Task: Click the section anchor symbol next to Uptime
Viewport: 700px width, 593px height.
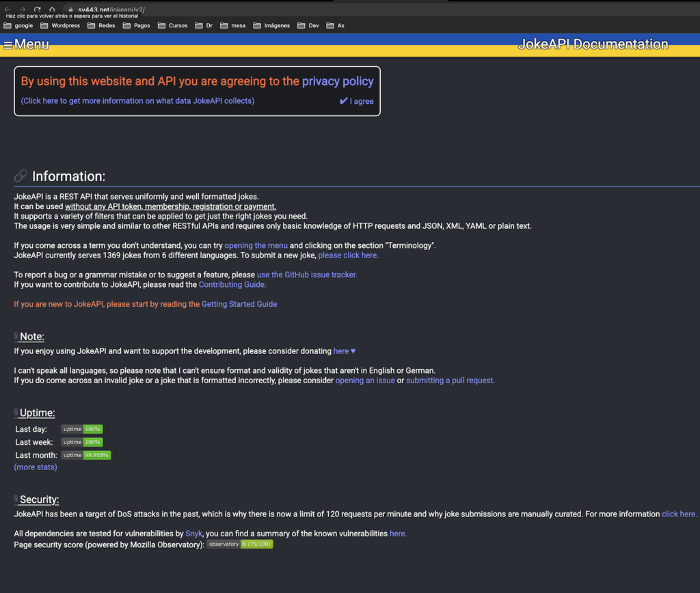Action: tap(16, 412)
